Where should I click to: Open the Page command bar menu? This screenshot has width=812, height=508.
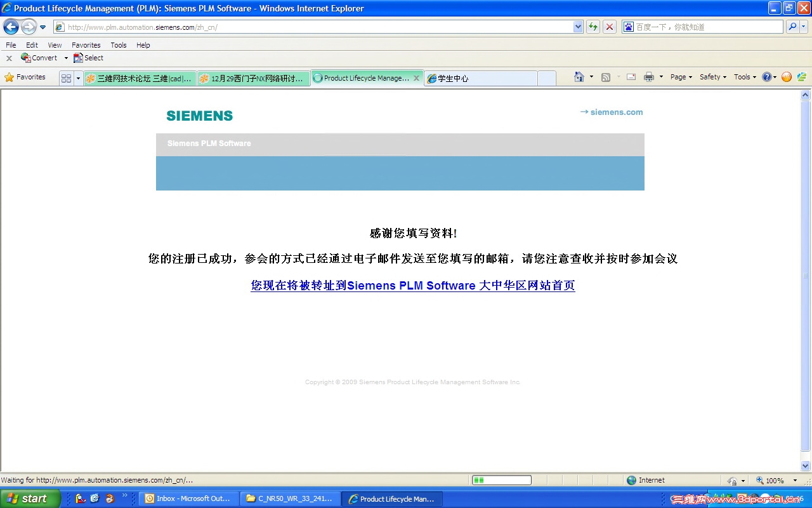[x=681, y=77]
